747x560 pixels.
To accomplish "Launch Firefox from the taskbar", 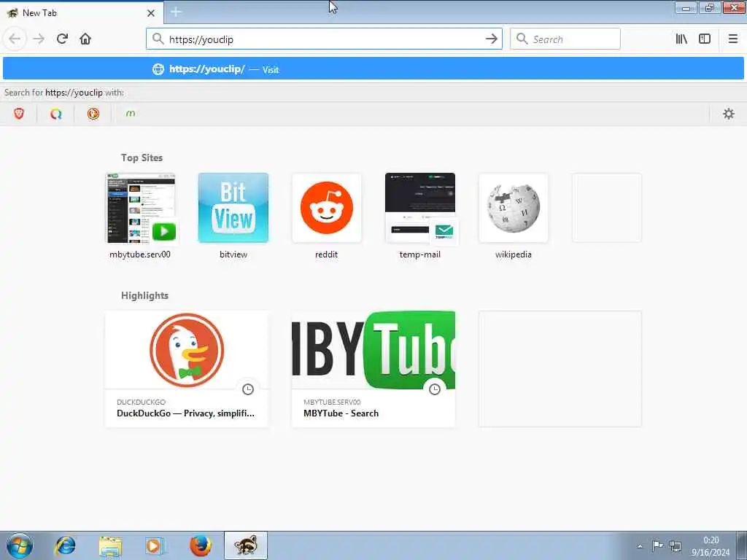I will point(201,545).
